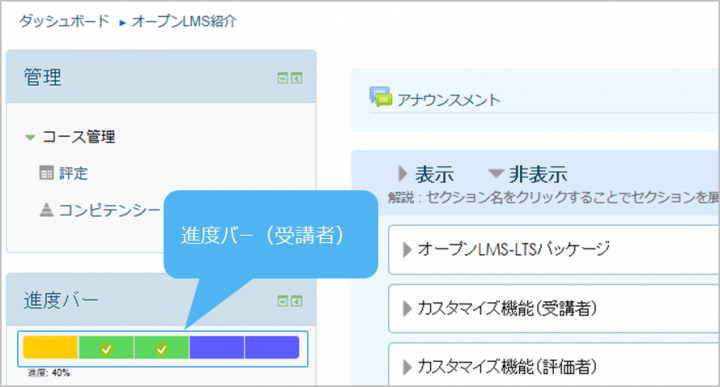Click the first green checked progress segment
720x387 pixels.
pyautogui.click(x=106, y=347)
